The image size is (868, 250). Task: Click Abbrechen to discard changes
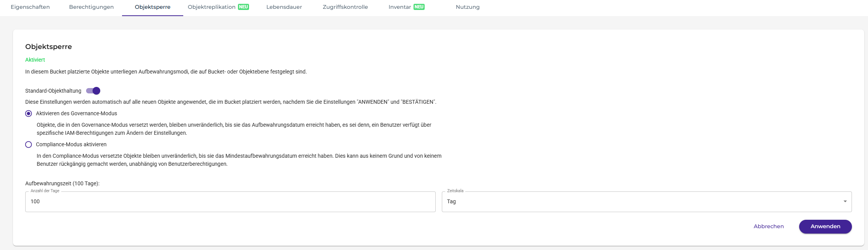click(x=769, y=226)
